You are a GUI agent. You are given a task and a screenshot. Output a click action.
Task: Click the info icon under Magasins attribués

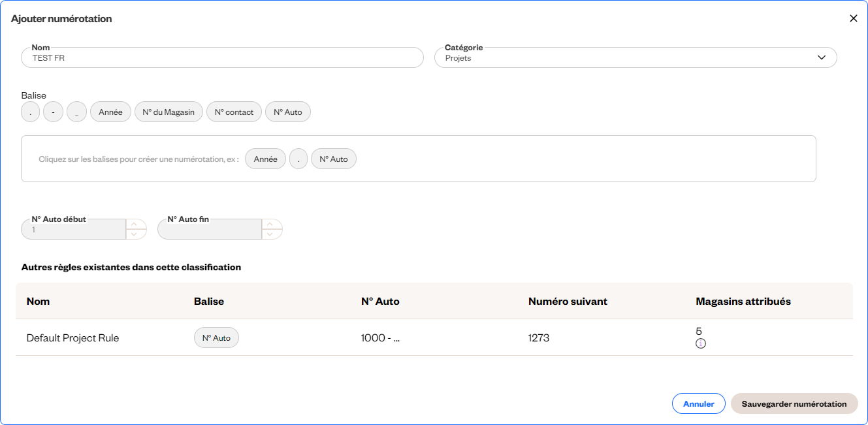pos(701,343)
